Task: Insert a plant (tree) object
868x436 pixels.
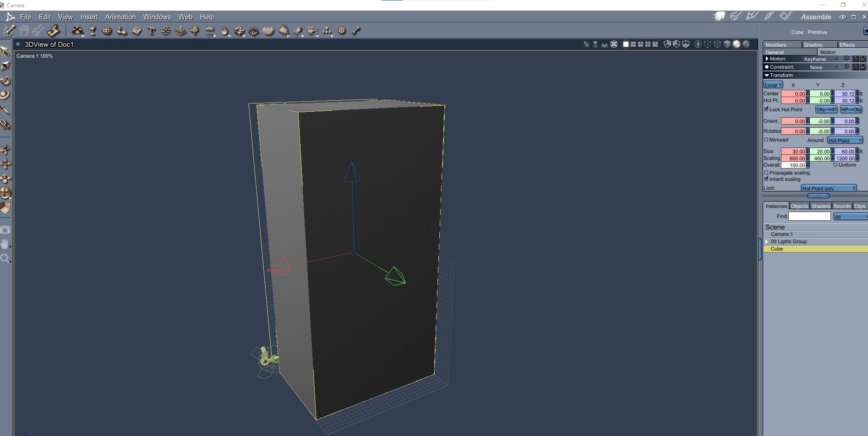Action: (195, 31)
